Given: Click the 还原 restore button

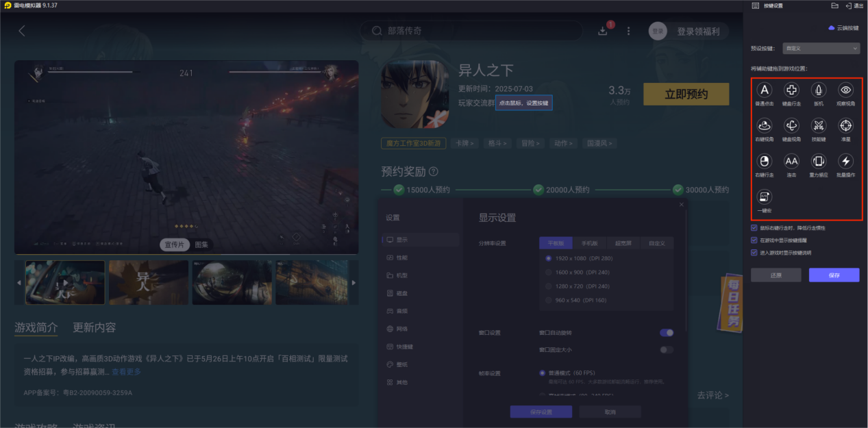Looking at the screenshot, I should (776, 275).
